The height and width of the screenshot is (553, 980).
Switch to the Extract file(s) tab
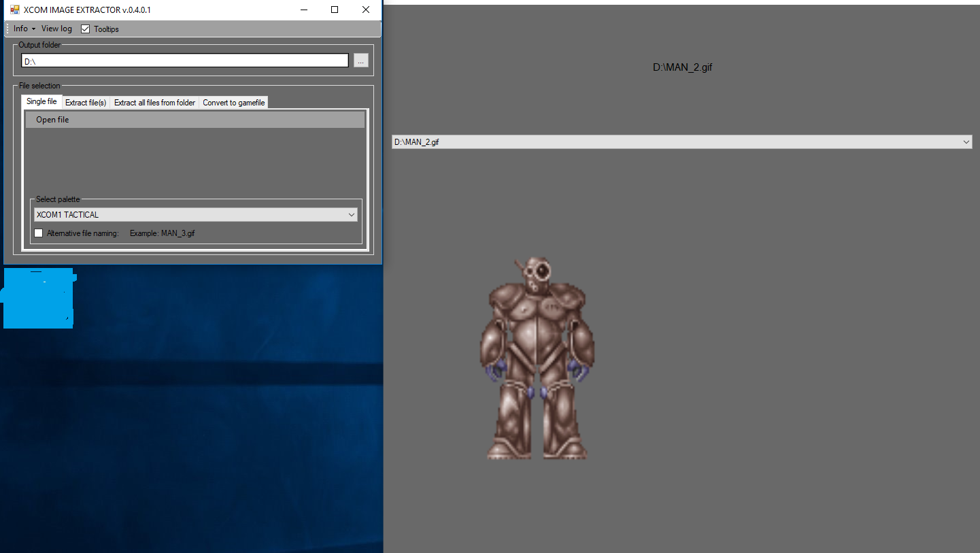[86, 103]
